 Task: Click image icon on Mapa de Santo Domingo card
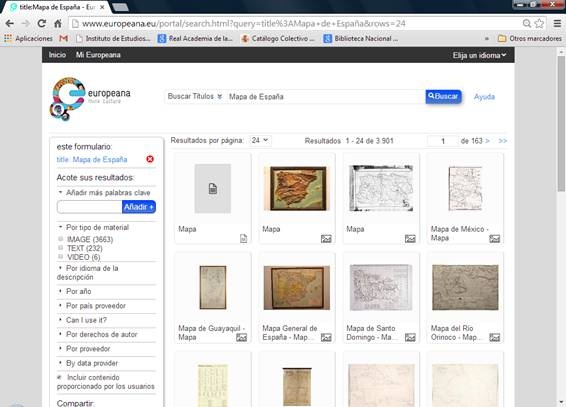coord(410,337)
